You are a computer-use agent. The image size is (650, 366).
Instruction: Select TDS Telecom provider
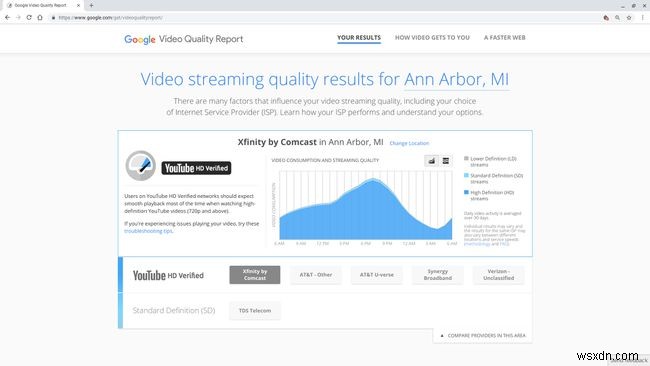tap(255, 310)
